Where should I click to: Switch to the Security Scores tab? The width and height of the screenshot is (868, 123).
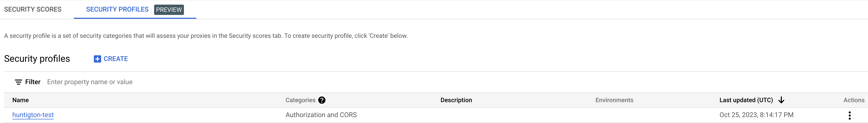pos(33,10)
